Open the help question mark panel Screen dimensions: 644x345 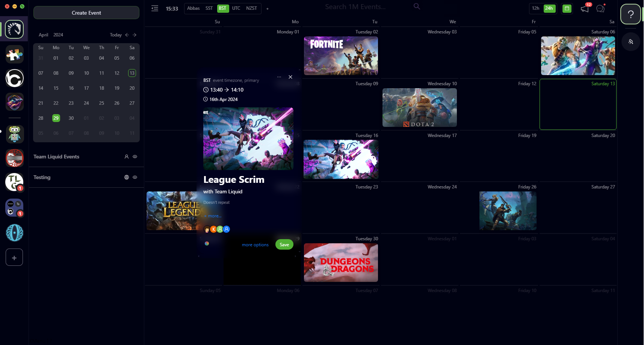point(631,14)
